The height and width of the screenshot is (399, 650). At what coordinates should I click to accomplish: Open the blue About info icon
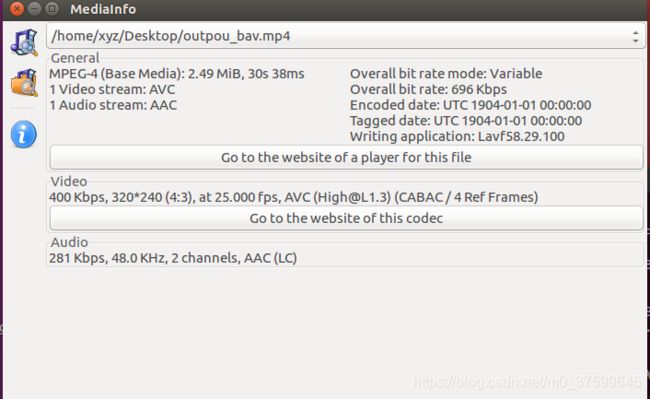[24, 134]
